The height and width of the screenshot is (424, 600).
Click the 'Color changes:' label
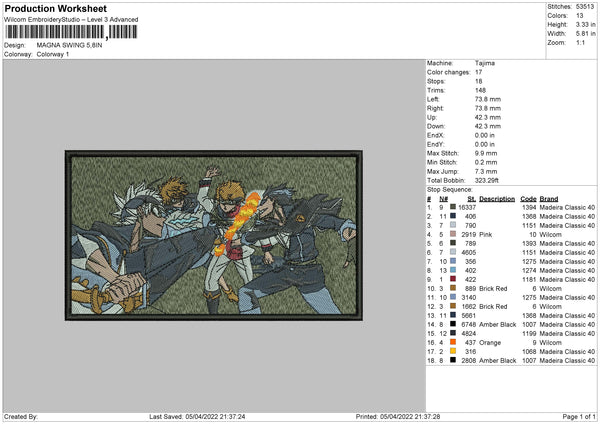pos(448,72)
